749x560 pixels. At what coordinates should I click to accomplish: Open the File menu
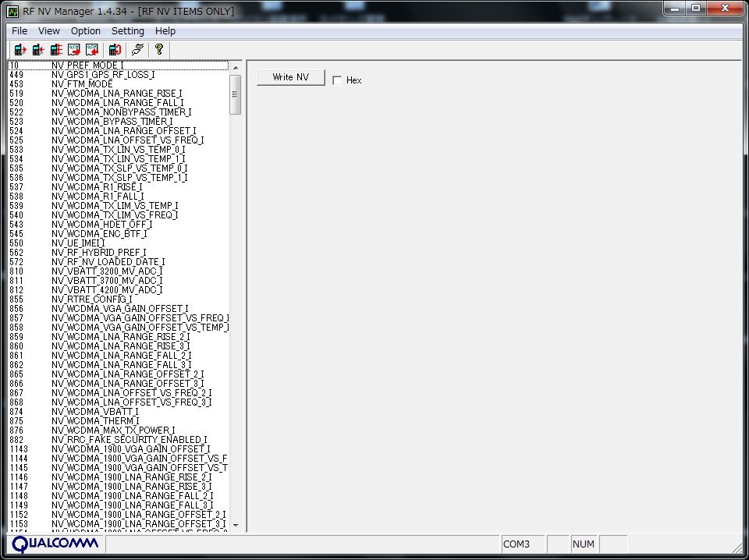point(19,31)
